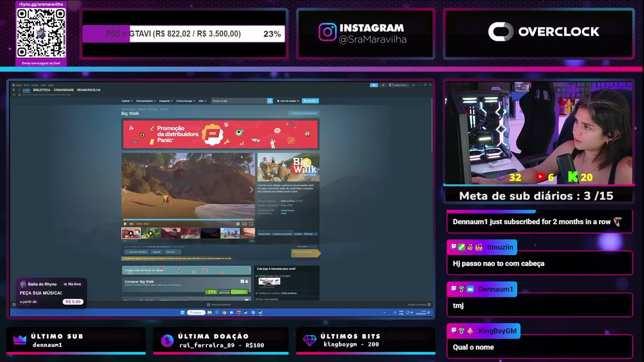The height and width of the screenshot is (362, 644).
Task: Open the Lista de desejos link
Action: coord(288,101)
